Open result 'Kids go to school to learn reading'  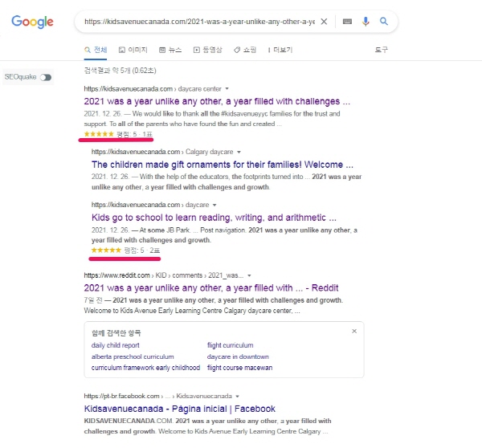[214, 218]
